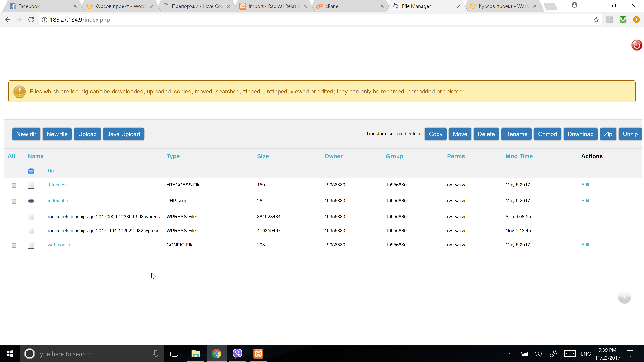Click the Upload button
This screenshot has height=362, width=644.
[87, 134]
